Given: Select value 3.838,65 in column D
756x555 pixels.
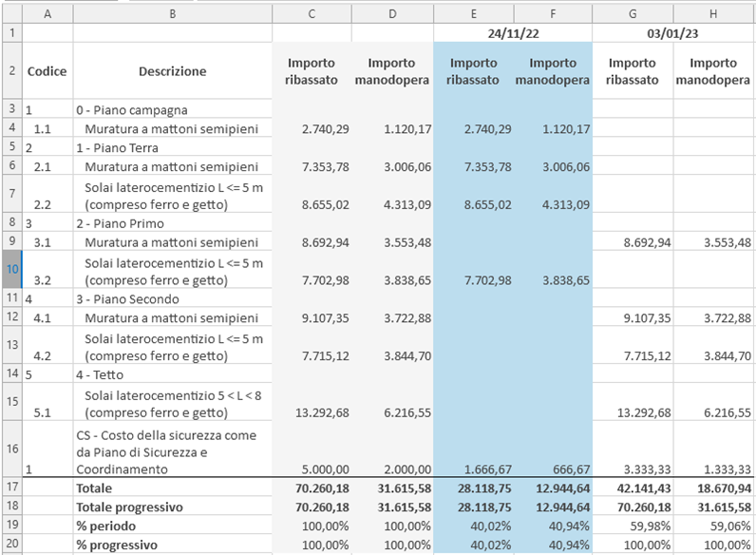Looking at the screenshot, I should (392, 269).
